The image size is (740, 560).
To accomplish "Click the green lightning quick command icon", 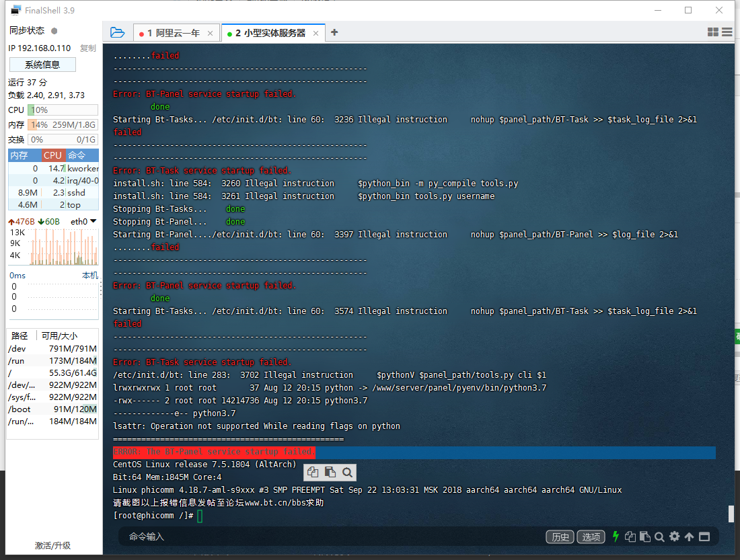I will [x=615, y=536].
